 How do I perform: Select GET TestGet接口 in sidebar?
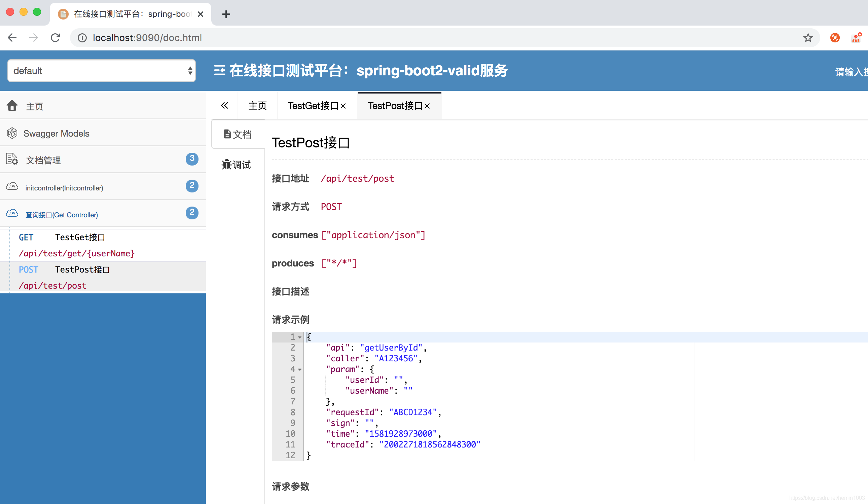pos(80,237)
